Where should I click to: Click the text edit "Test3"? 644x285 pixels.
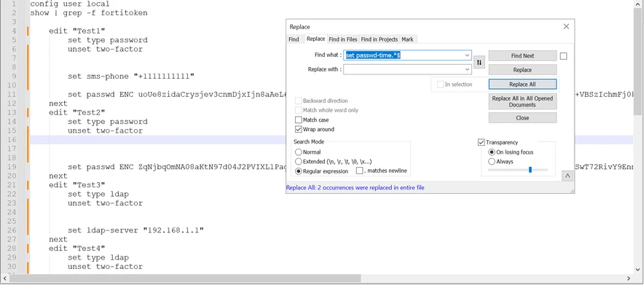(77, 185)
